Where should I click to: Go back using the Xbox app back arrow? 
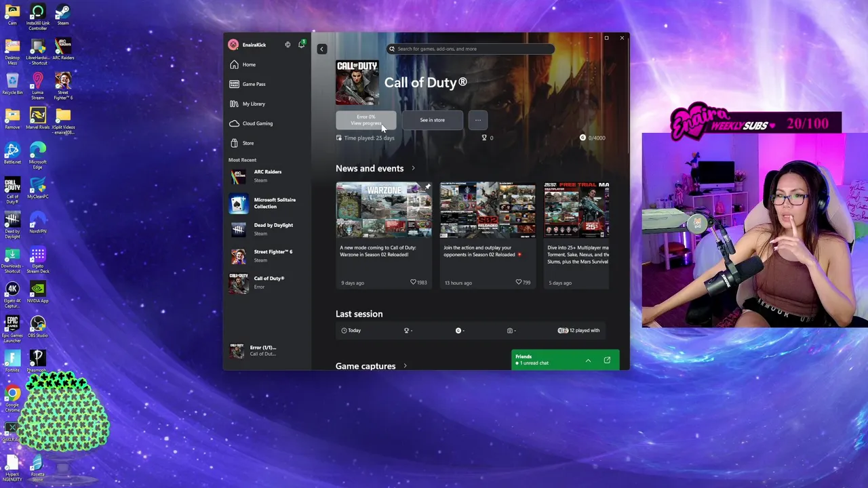[x=322, y=49]
